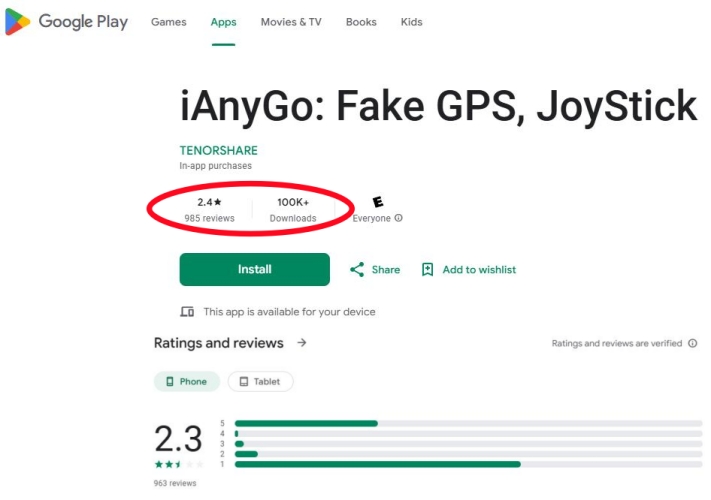711x500 pixels.
Task: Click the 1-star rating bar
Action: pyautogui.click(x=468, y=464)
